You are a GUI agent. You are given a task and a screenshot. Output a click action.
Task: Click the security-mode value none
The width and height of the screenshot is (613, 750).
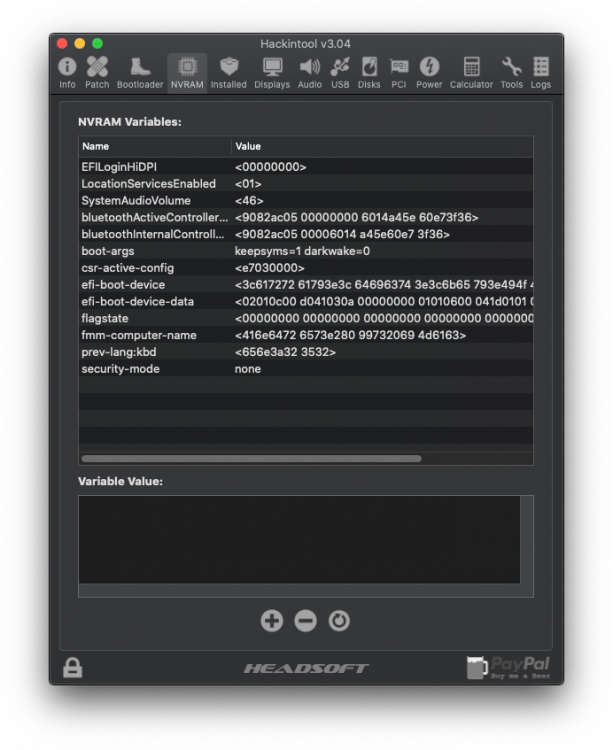[248, 369]
